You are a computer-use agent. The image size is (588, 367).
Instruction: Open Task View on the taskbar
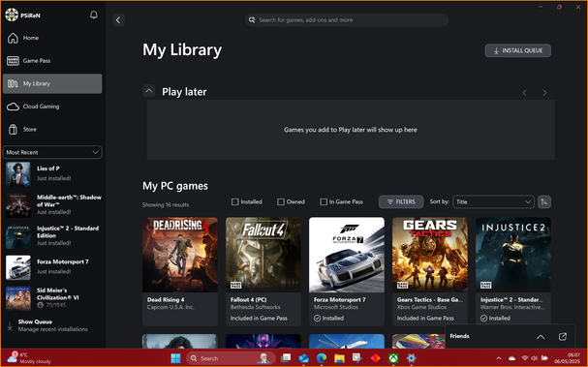[x=286, y=358]
